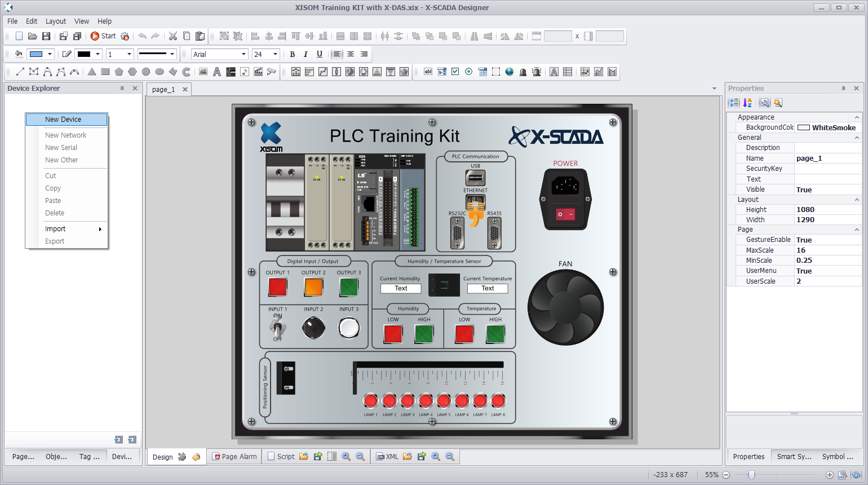Open the Tag panel tab

point(89,457)
